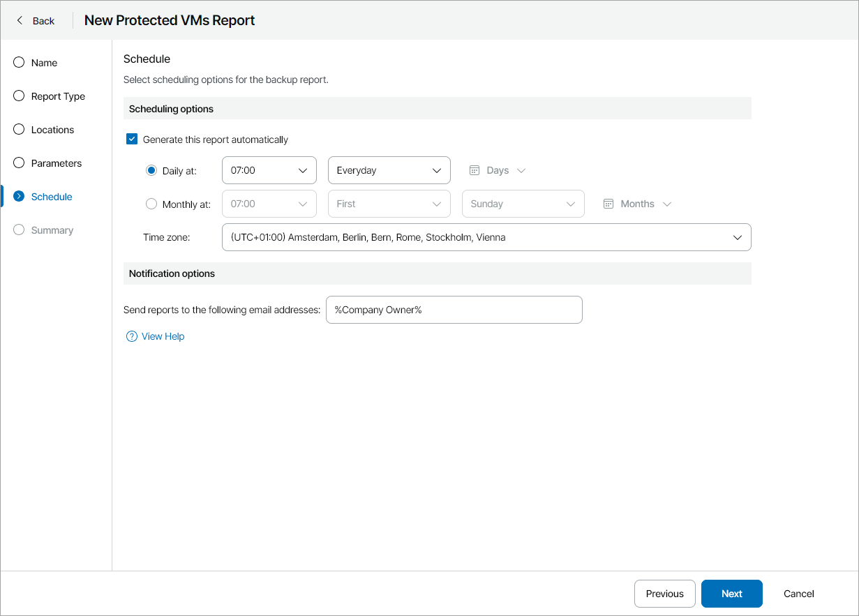Click the Days calendar icon

475,170
